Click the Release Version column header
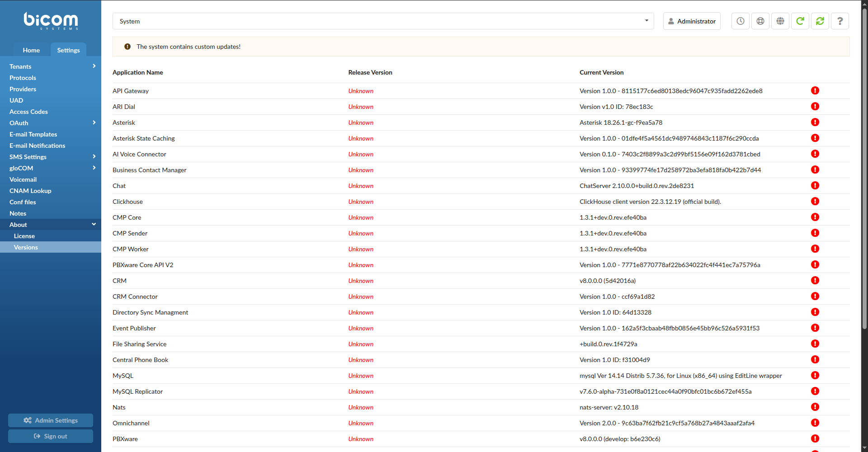868x452 pixels. pos(370,72)
